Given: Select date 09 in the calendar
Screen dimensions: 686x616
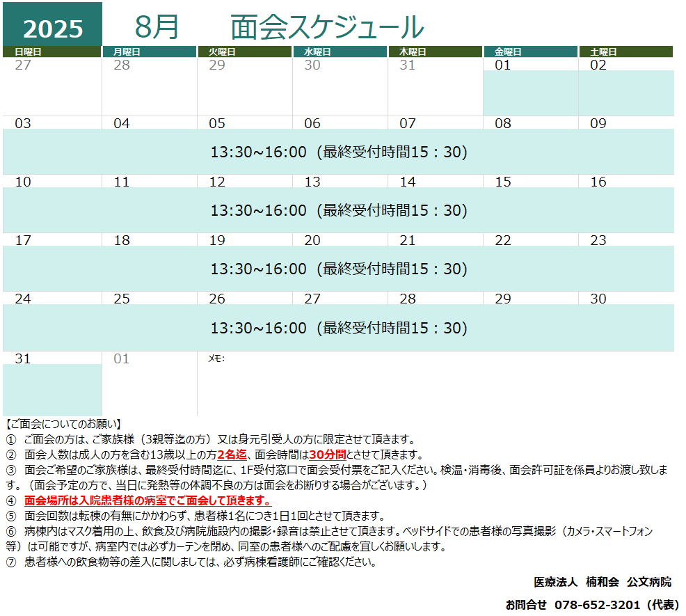Looking at the screenshot, I should pyautogui.click(x=598, y=123).
